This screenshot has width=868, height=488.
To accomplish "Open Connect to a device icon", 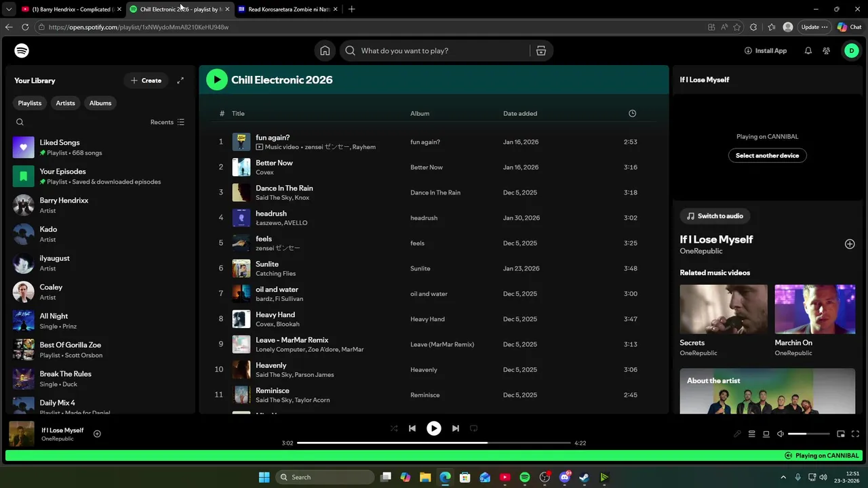I will coord(766,434).
